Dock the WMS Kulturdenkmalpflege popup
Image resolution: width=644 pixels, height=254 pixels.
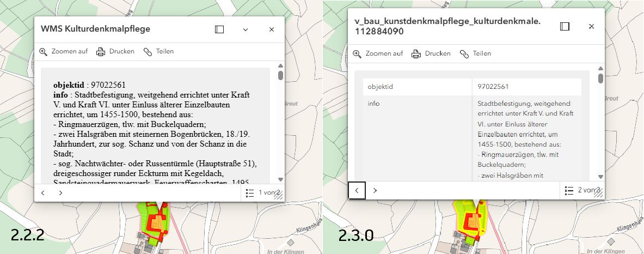[x=219, y=29]
